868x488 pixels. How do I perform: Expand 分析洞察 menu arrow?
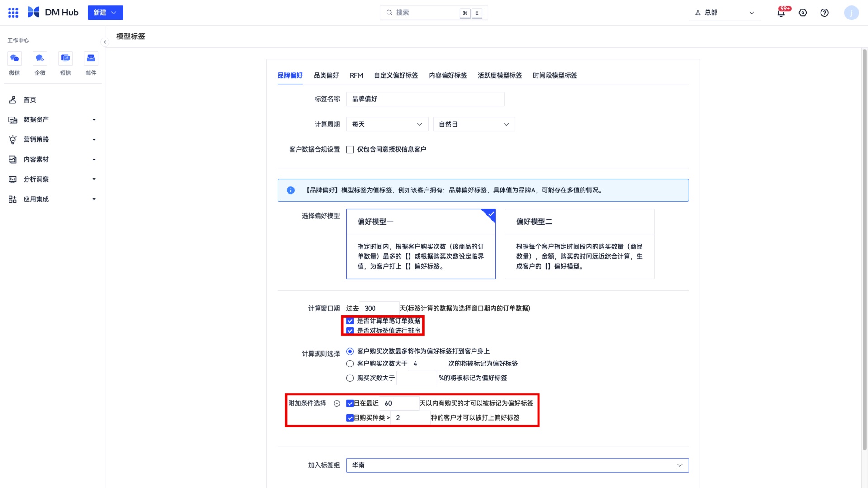(94, 179)
